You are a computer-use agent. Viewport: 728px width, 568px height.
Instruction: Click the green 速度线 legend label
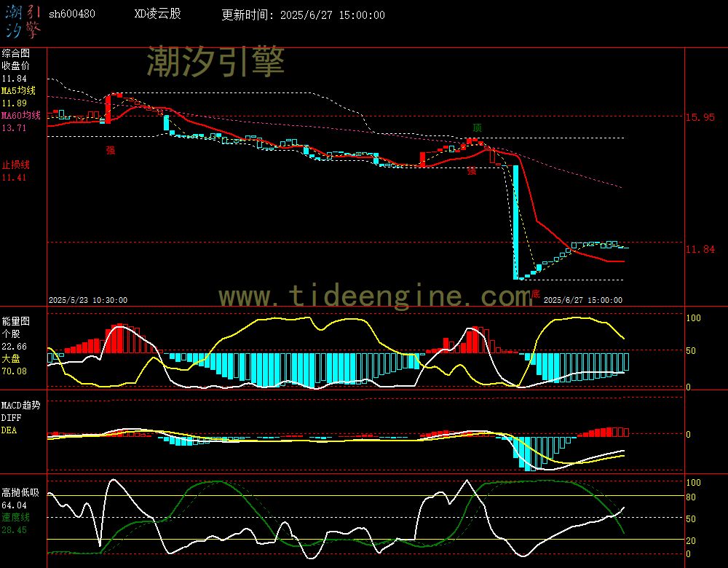pos(15,517)
